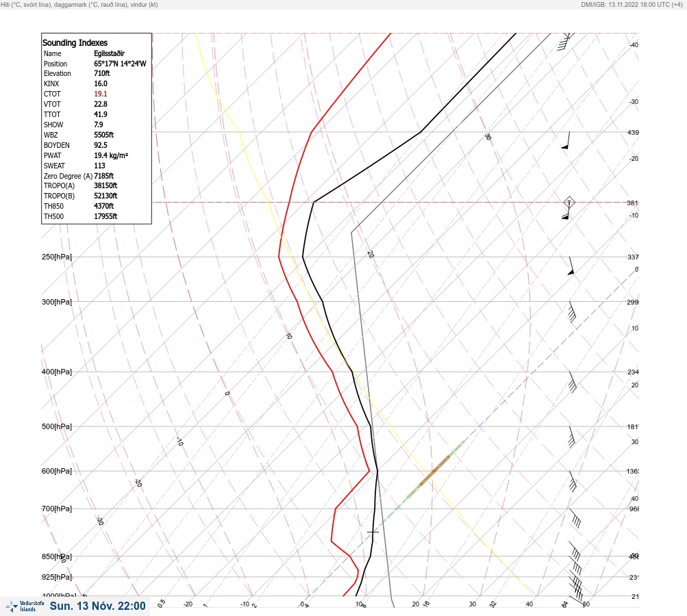The width and height of the screenshot is (687, 616).
Task: Click the '-40' label on the right axis
Action: [634, 44]
